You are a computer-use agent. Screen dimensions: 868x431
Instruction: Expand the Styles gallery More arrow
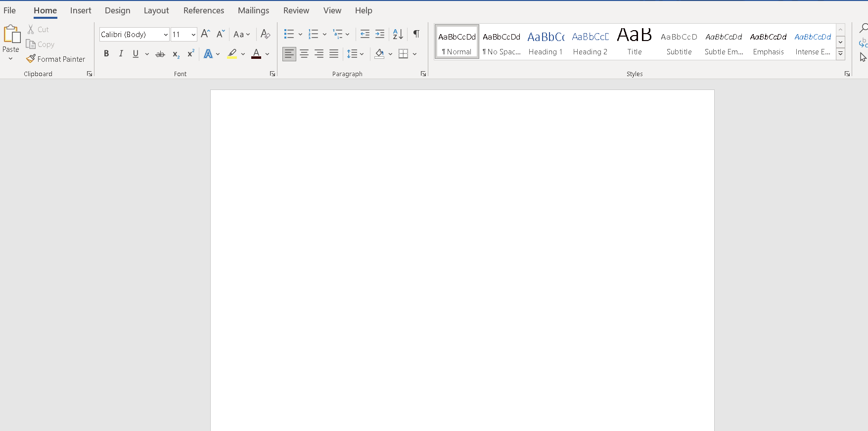[x=840, y=54]
